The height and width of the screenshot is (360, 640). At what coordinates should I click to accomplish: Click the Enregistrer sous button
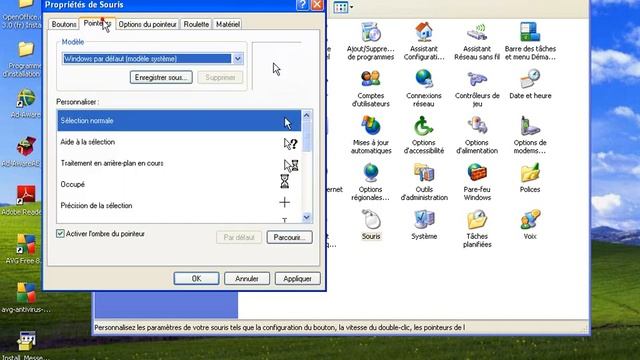tap(161, 77)
